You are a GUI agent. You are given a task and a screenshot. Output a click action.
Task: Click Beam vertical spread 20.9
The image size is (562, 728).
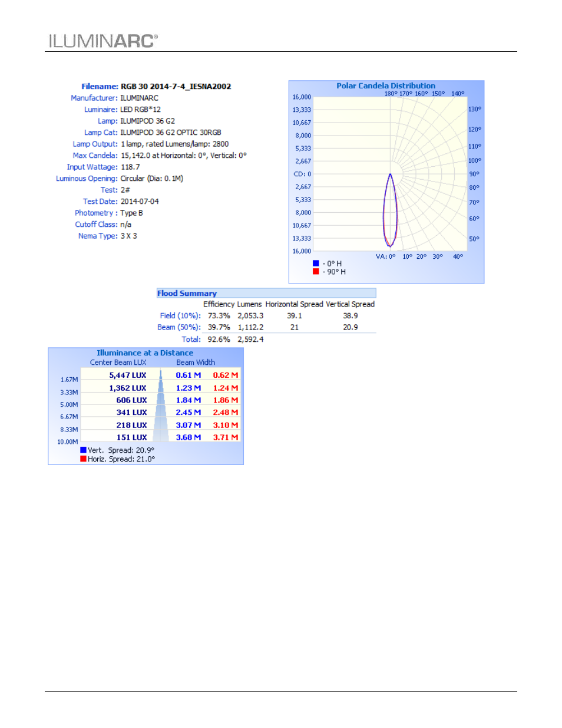(351, 327)
